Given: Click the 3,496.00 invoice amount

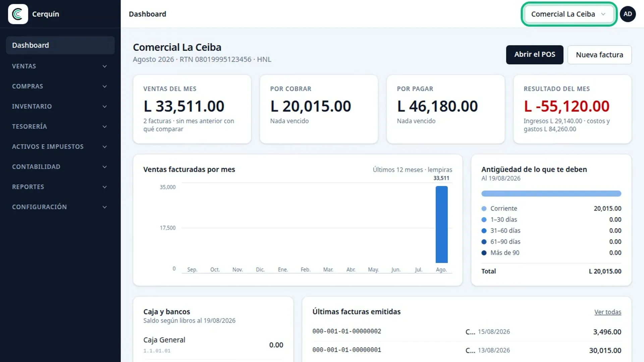Looking at the screenshot, I should point(607,332).
